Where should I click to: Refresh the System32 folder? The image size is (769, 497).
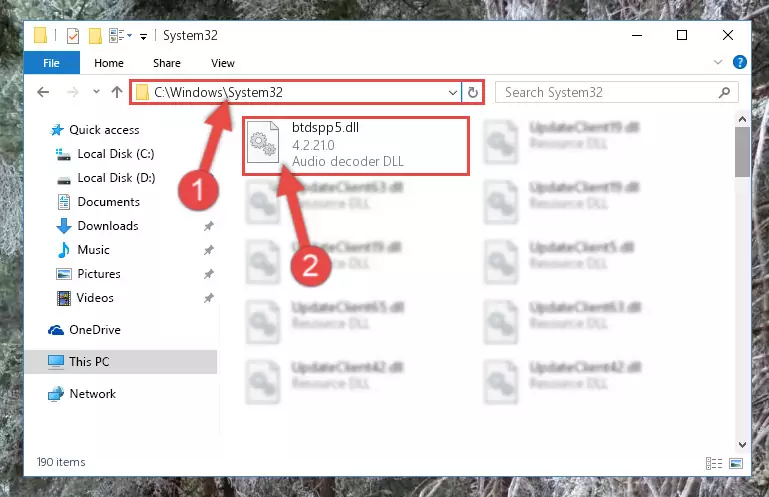(473, 92)
